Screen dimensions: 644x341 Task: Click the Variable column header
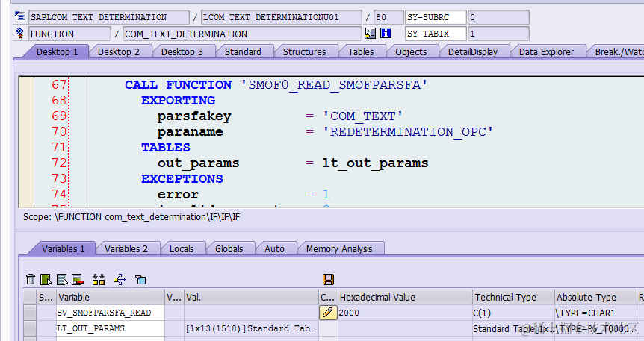tap(110, 297)
